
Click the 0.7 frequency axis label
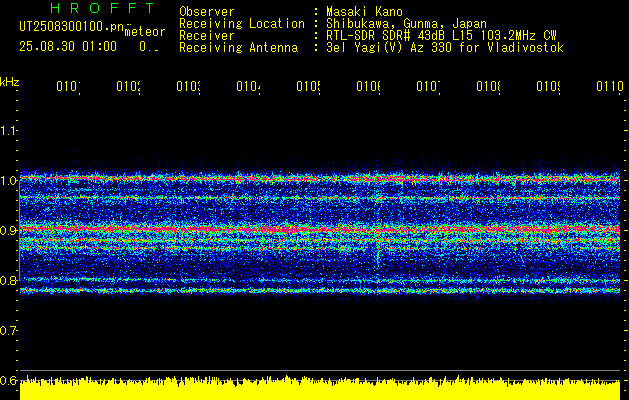pos(8,330)
